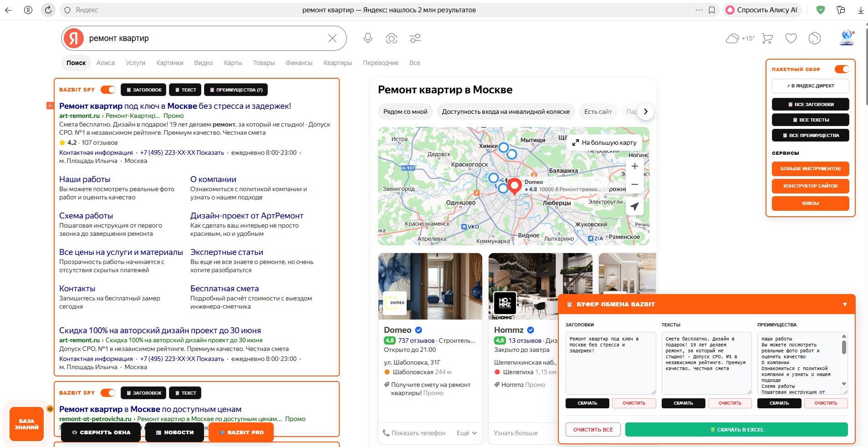This screenshot has height=447, width=868.
Task: Switch to the Карты tab
Action: tap(233, 63)
